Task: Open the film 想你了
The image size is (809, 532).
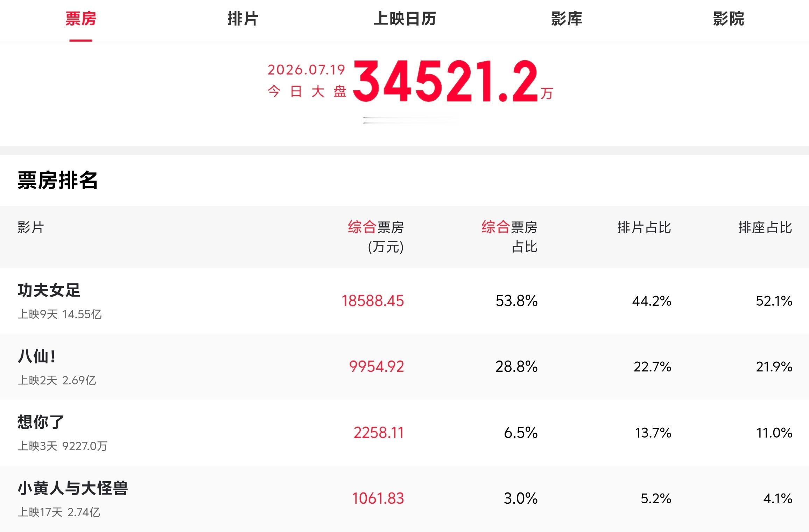Action: coord(41,422)
